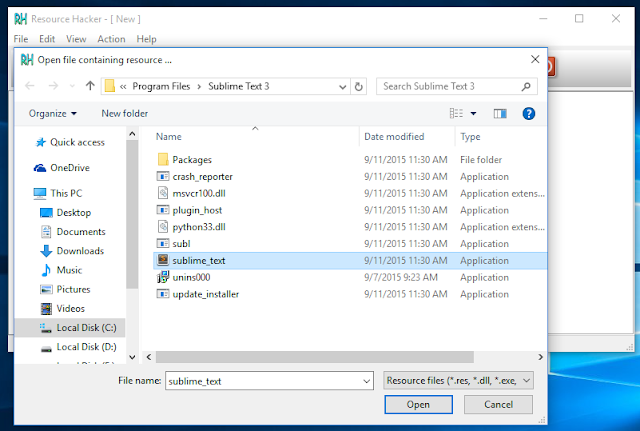Open the Edit menu in Resource Hacker
640x431 pixels.
point(47,39)
